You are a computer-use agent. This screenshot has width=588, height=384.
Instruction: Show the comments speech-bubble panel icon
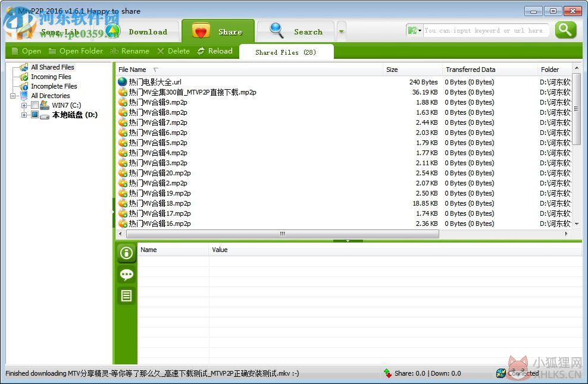126,275
